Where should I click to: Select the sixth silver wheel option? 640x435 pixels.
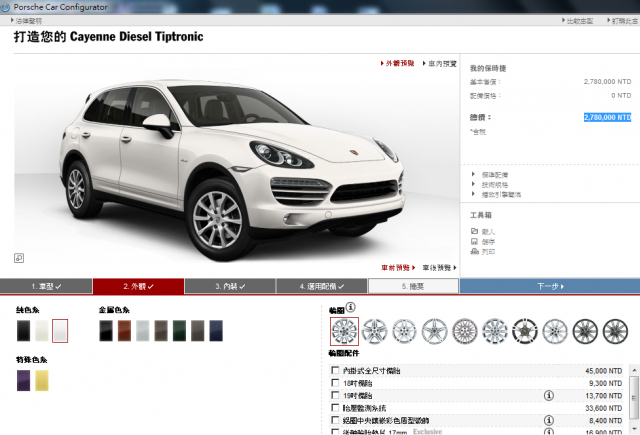pyautogui.click(x=495, y=331)
